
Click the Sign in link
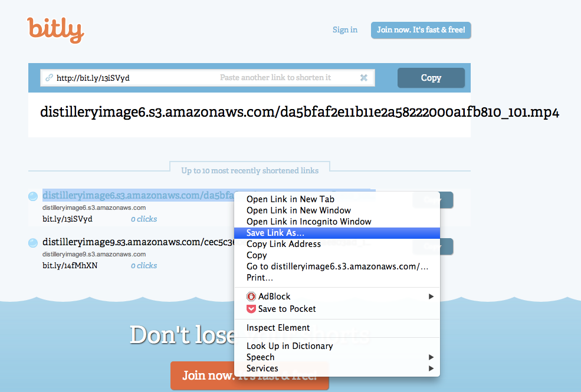click(x=345, y=29)
